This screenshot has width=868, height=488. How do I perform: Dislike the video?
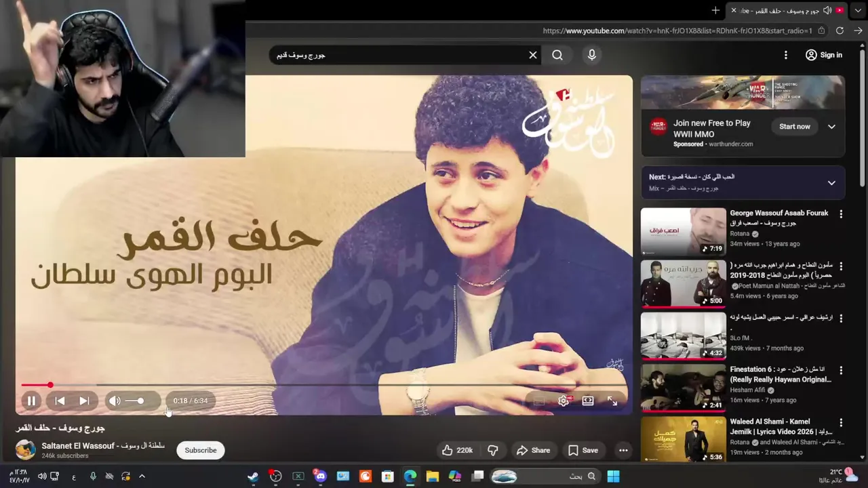pyautogui.click(x=493, y=450)
